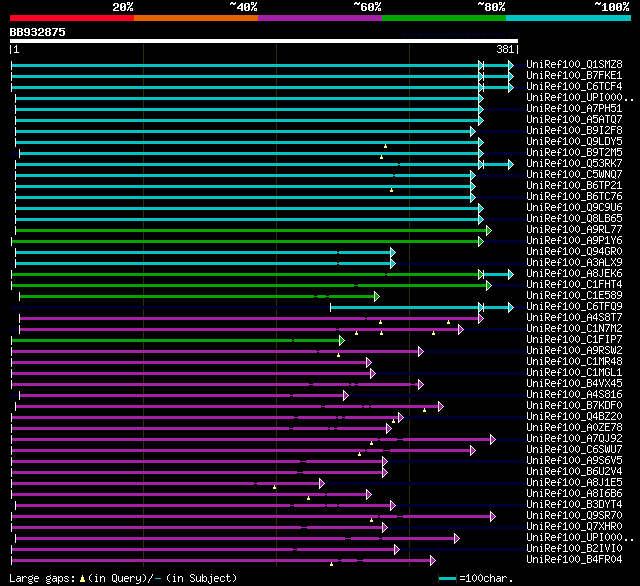Screen dimensions: 640x586
Task: Select the UniRef100_B9I2F8 label
Action: point(574,131)
